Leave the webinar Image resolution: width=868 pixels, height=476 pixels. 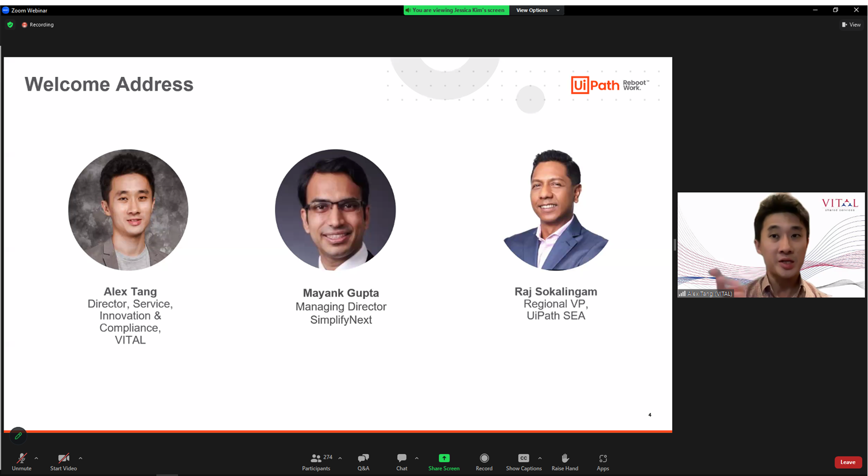848,462
